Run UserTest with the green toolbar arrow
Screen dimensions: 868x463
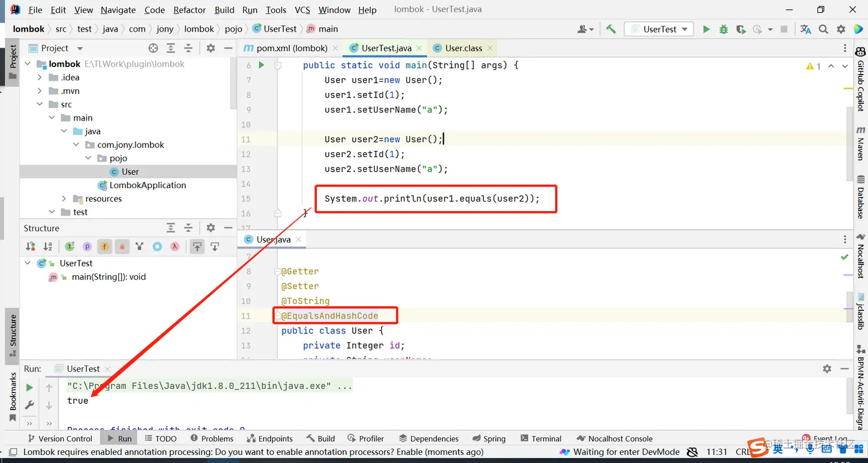click(706, 29)
